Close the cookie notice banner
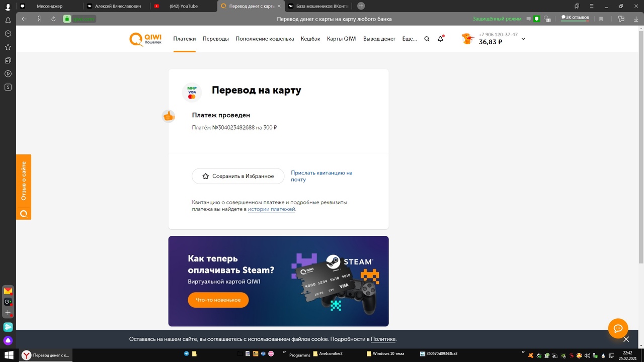The image size is (644, 362). pyautogui.click(x=626, y=339)
